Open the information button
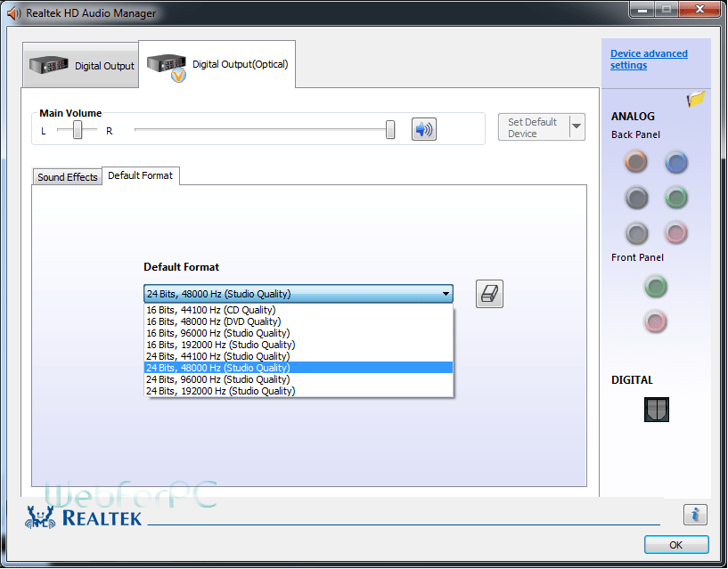Viewport: 728px width, 569px height. click(695, 515)
